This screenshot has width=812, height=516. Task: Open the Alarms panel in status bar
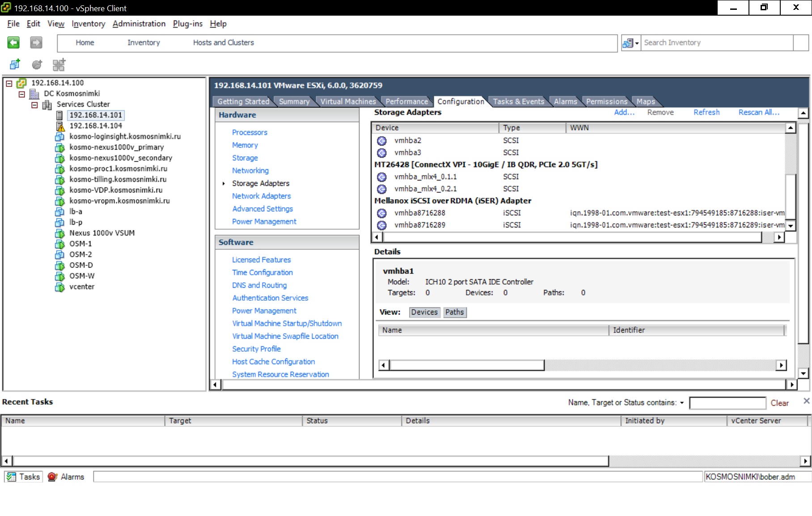point(66,477)
